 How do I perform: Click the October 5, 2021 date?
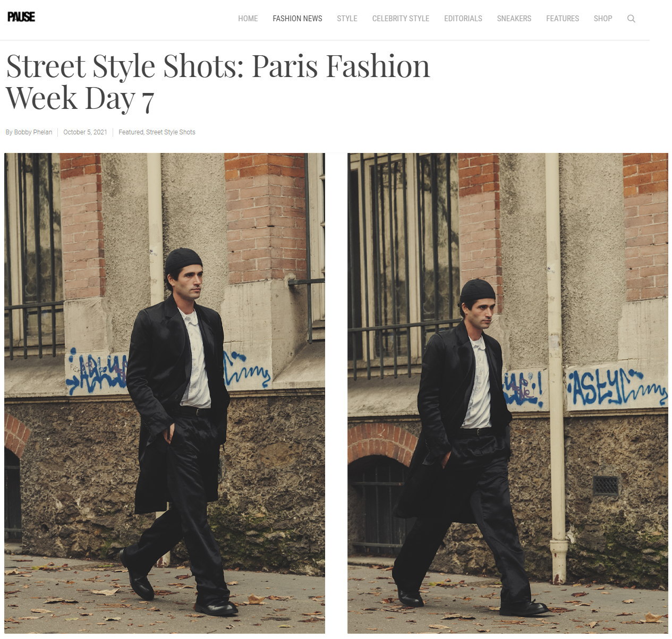[x=85, y=132]
